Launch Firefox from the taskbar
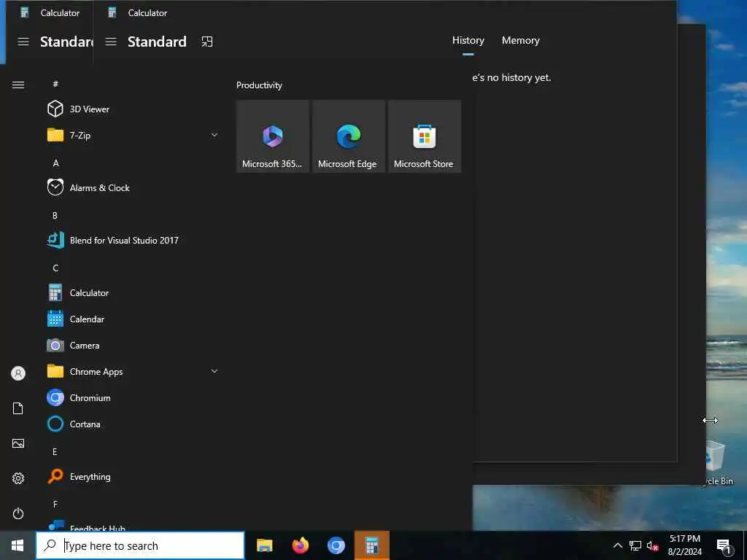The height and width of the screenshot is (560, 747). click(300, 545)
